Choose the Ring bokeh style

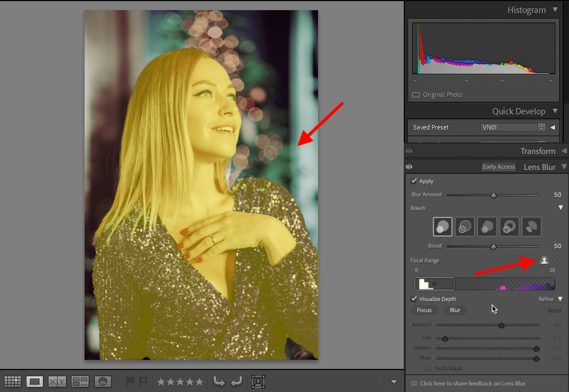509,227
